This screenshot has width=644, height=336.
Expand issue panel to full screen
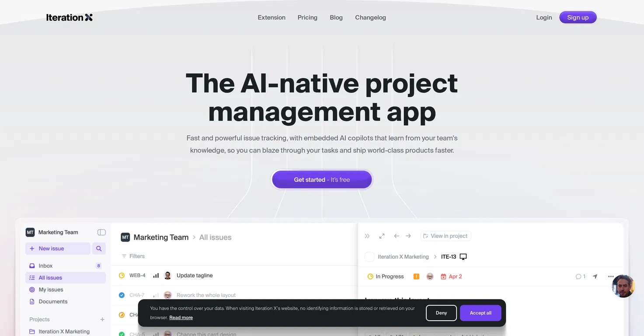(382, 236)
